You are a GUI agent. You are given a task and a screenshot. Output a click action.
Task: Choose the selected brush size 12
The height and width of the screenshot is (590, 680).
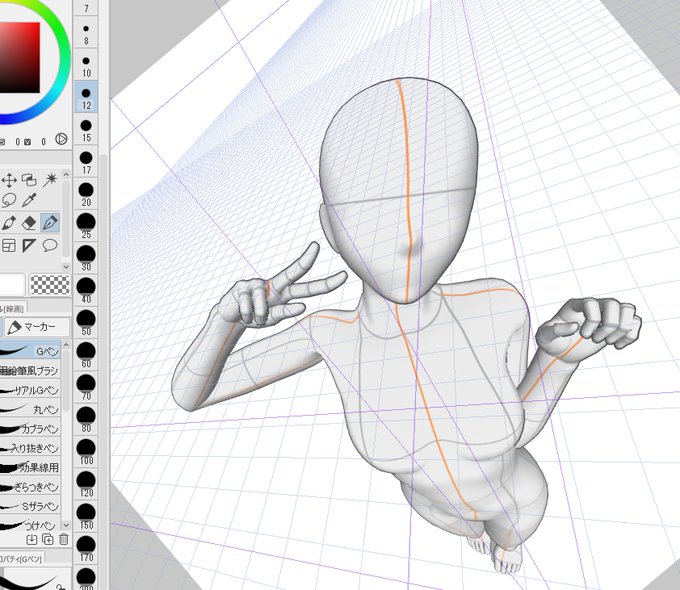coord(86,98)
